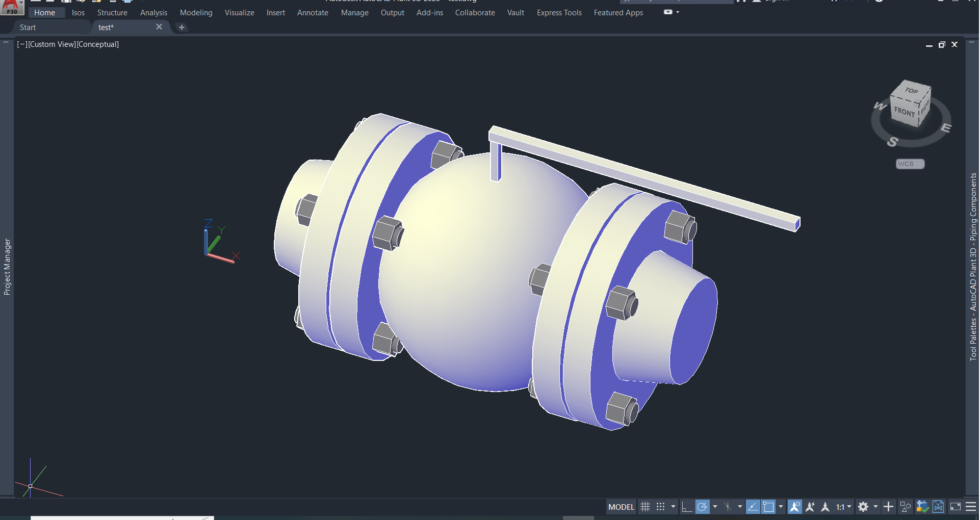Click the W compass direction on ViewCube
This screenshot has width=980, height=520.
(880, 106)
